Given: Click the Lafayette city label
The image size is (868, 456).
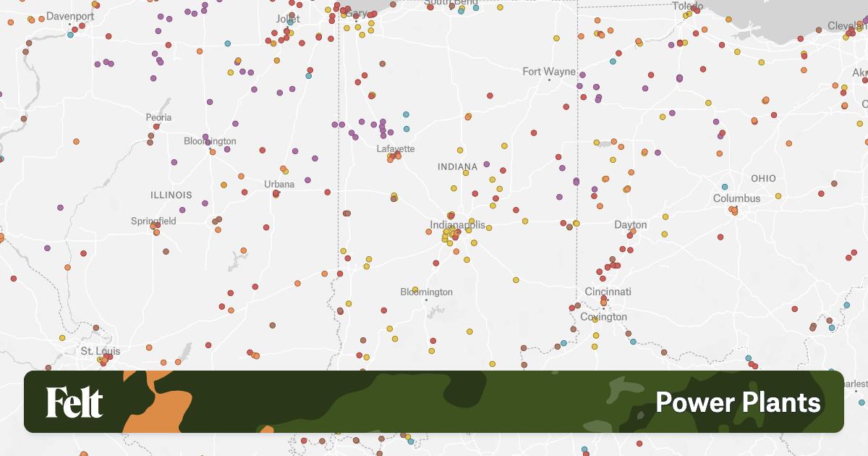Looking at the screenshot, I should coord(396,148).
